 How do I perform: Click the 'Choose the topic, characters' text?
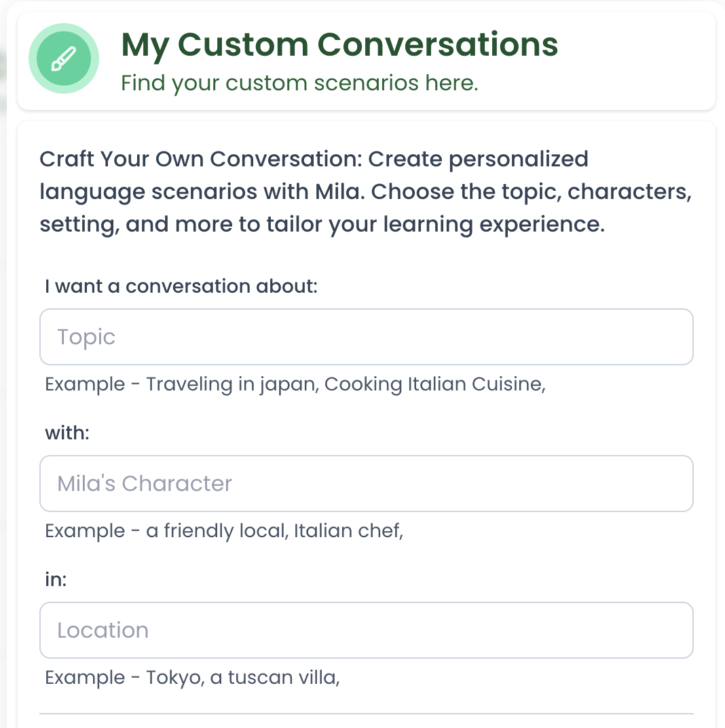(531, 192)
